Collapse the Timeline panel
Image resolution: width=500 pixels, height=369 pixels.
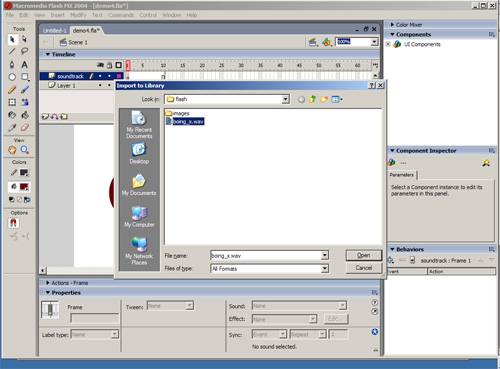coord(48,54)
